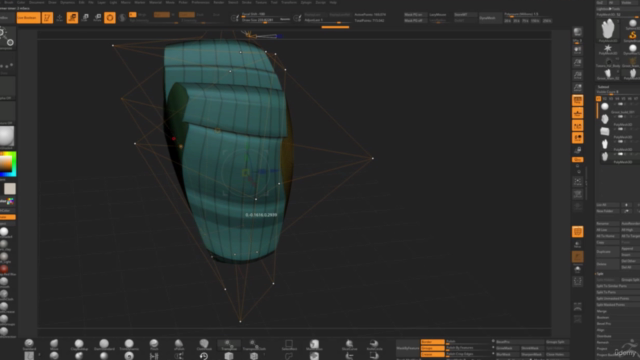The height and width of the screenshot is (360, 640).
Task: Select the top sphere subtool thumbnail
Action: click(605, 107)
